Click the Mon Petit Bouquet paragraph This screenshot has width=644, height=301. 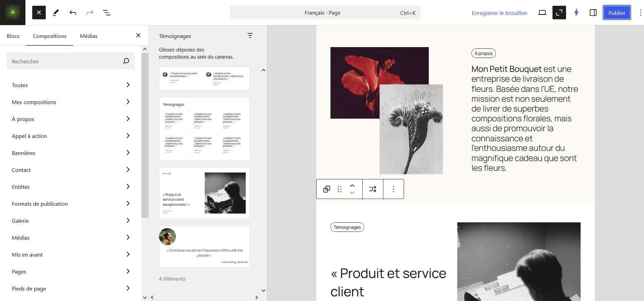525,118
